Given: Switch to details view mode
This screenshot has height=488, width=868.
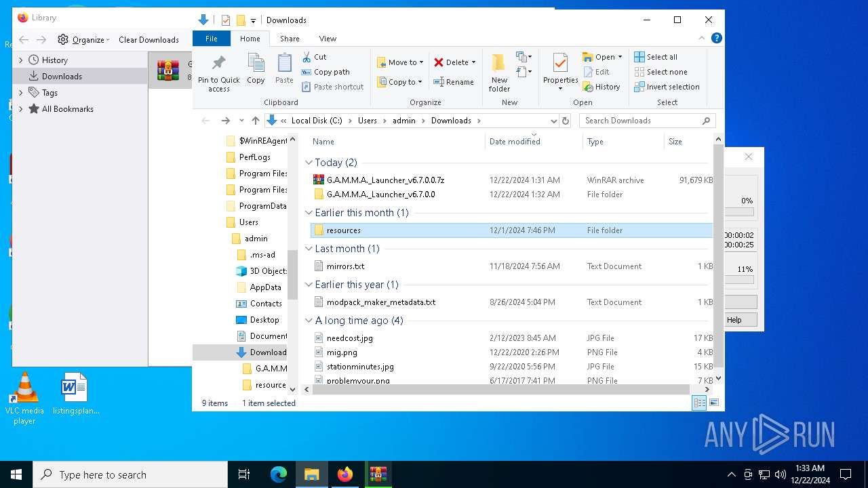Looking at the screenshot, I should [698, 403].
